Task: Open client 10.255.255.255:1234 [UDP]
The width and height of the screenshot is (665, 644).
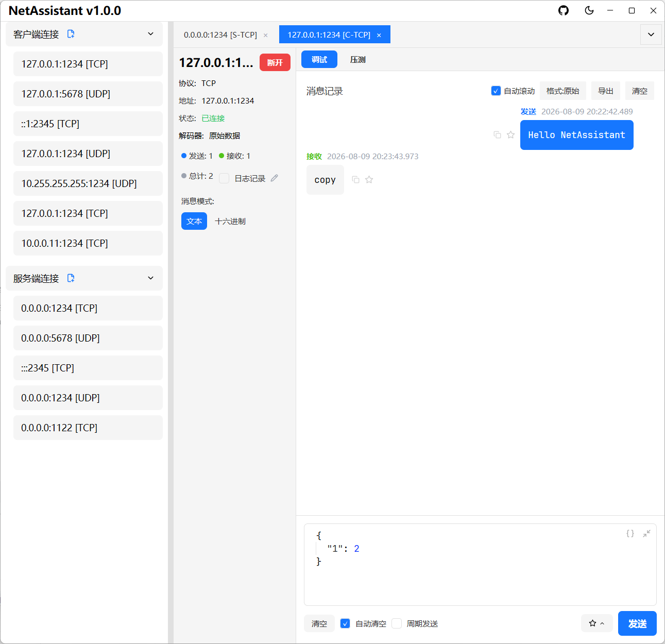Action: pos(88,183)
